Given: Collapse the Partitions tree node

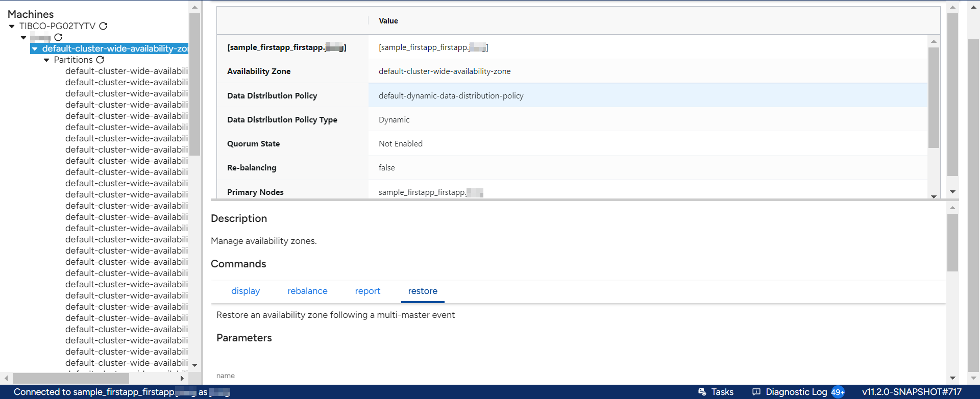Looking at the screenshot, I should click(46, 60).
